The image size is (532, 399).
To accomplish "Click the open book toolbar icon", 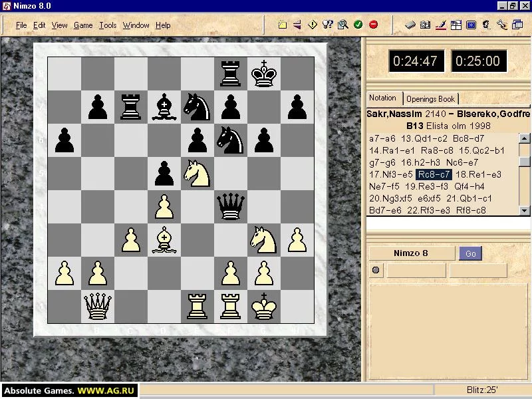I will pyautogui.click(x=425, y=25).
